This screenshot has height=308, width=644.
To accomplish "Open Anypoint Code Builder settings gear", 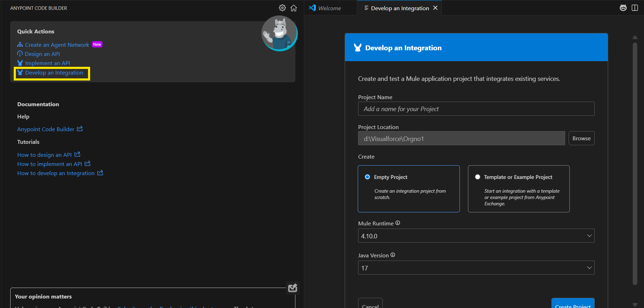I will tap(282, 8).
